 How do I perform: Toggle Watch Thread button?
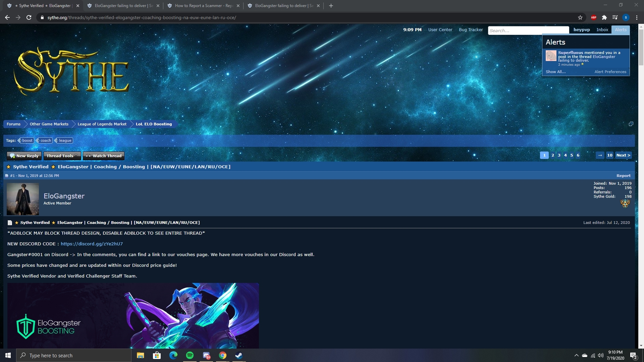point(104,156)
